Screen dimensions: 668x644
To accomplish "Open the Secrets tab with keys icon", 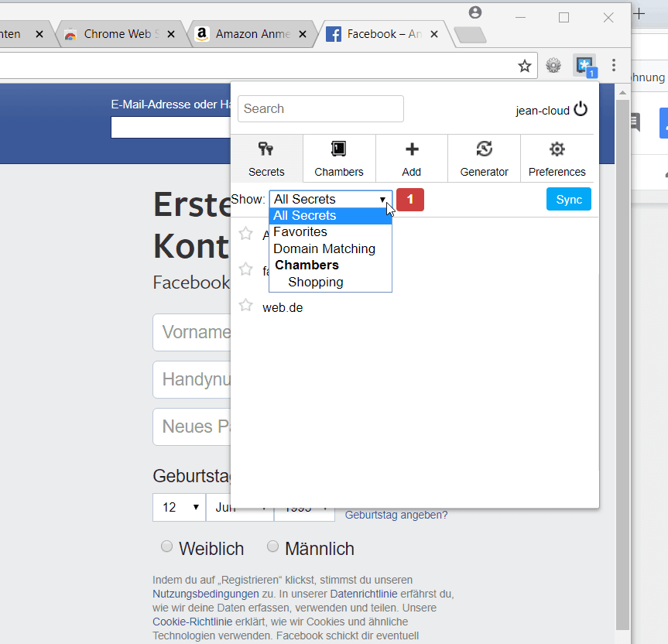I will 267,159.
